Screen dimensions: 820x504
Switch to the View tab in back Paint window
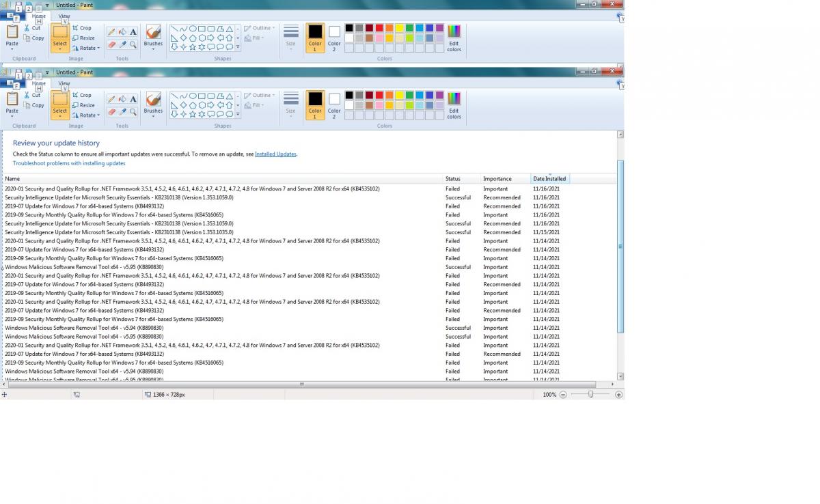point(64,16)
